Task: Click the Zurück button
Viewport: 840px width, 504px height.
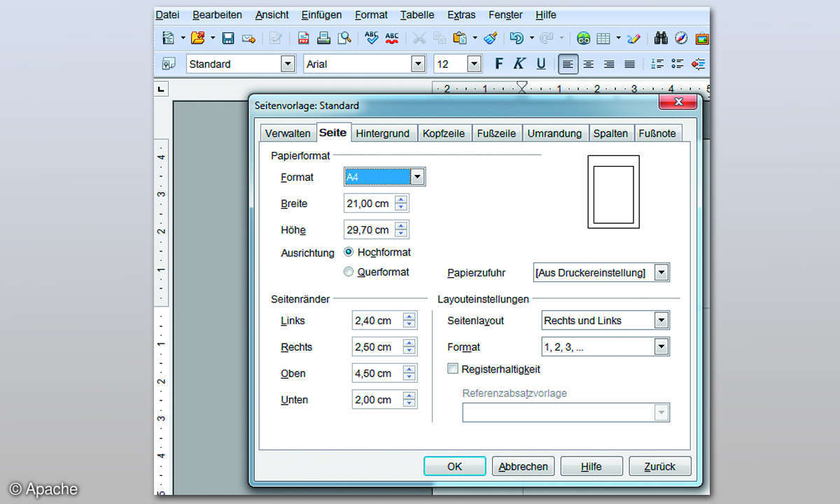Action: coord(660,466)
